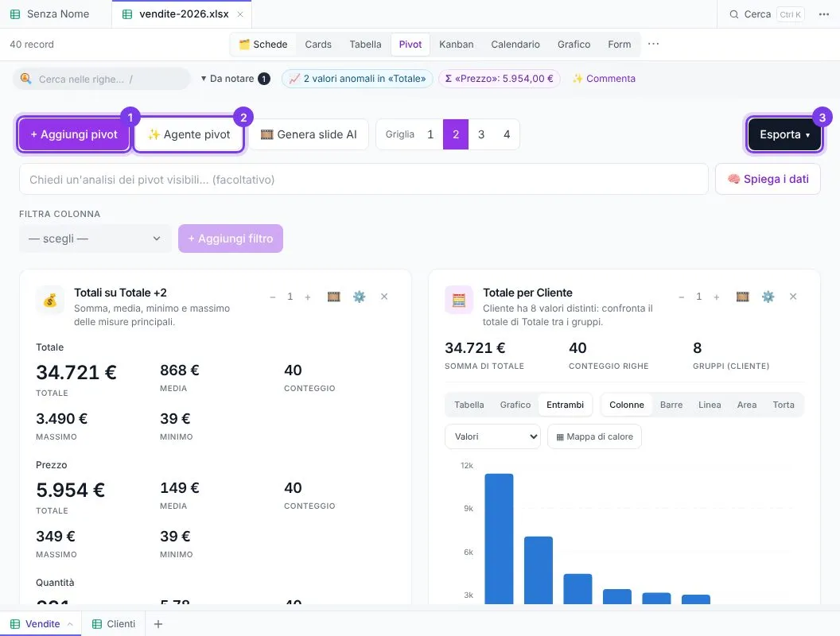Switch the chart type to Barre

click(x=671, y=405)
